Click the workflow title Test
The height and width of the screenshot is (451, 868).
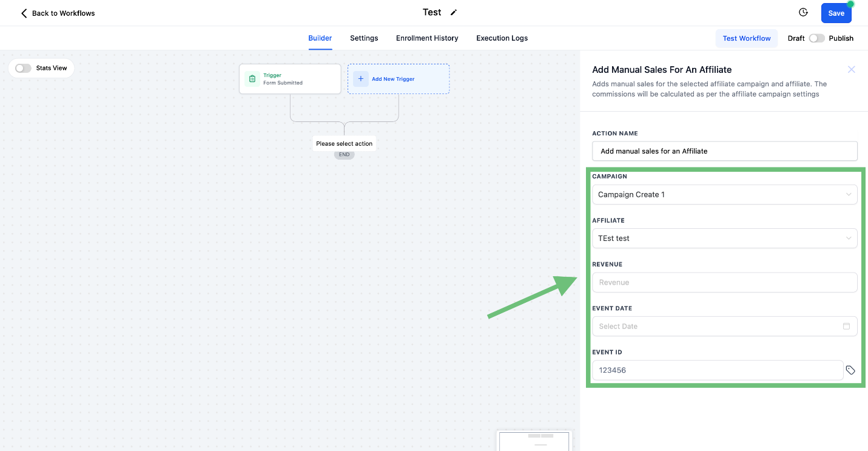tap(432, 13)
